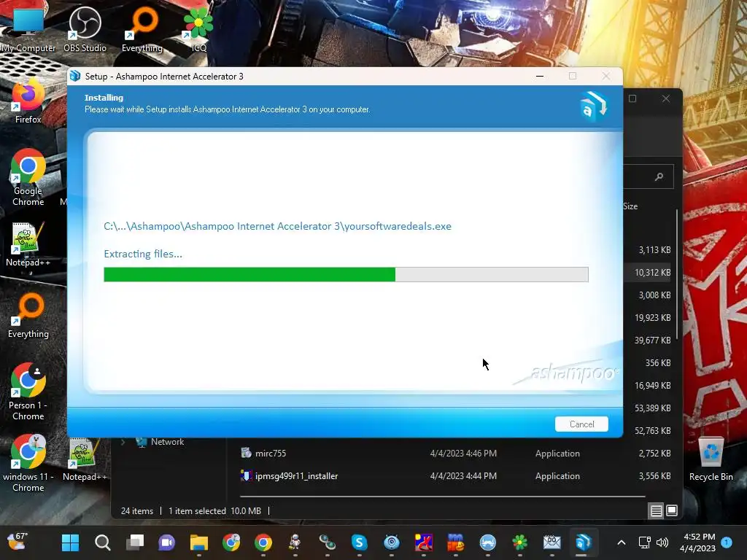Switch to File Explorer on the taskbar
This screenshot has height=560, width=747.
pyautogui.click(x=198, y=542)
